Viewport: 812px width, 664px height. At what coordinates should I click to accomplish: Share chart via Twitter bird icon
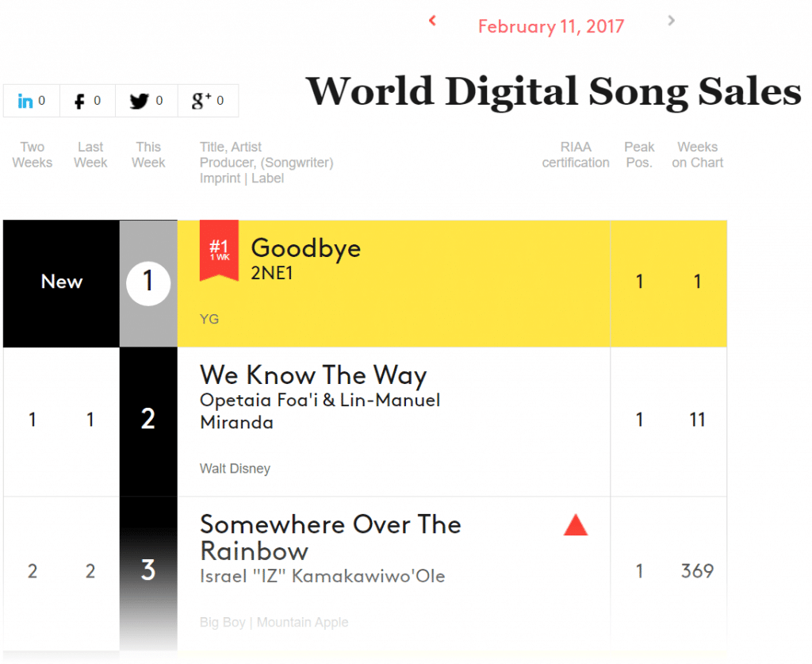tap(147, 102)
